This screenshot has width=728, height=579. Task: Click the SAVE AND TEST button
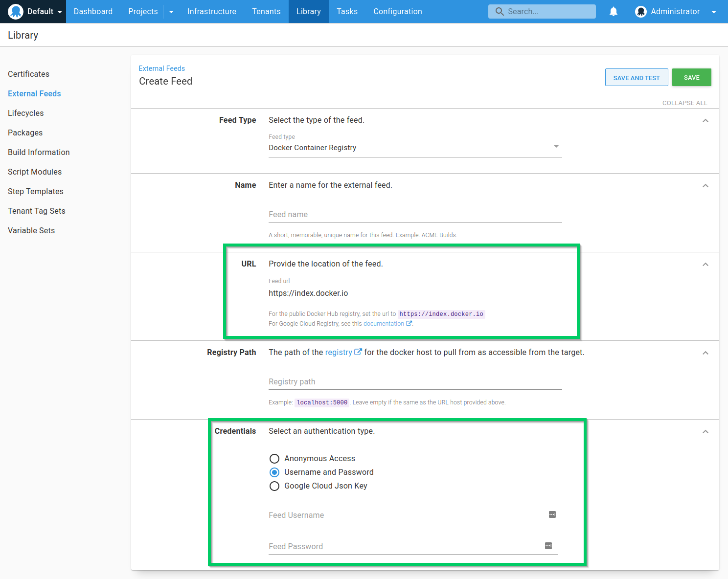click(637, 77)
